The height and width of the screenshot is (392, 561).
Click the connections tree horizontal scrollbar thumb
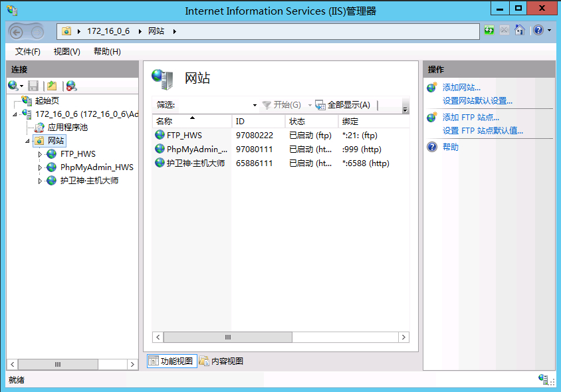point(58,365)
